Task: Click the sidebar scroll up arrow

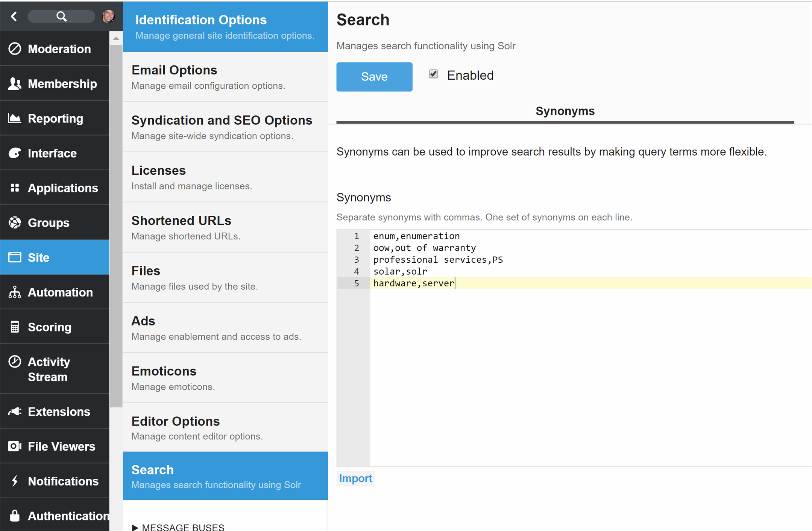Action: pos(116,38)
